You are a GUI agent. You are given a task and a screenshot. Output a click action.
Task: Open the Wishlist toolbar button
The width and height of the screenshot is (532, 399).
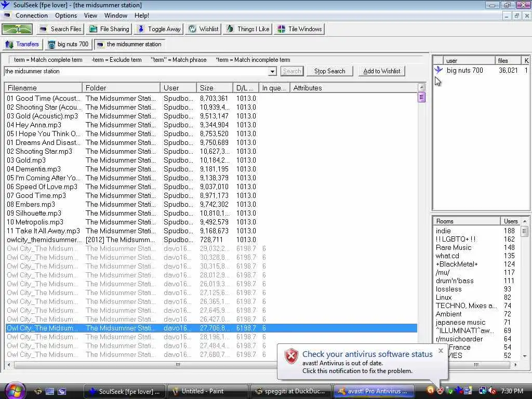[x=203, y=29]
